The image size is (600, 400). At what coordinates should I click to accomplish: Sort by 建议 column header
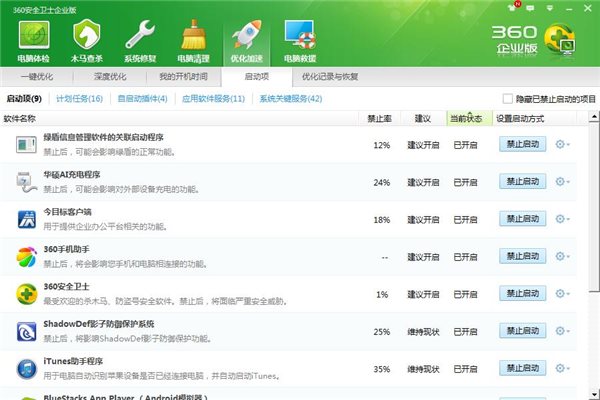[x=423, y=119]
